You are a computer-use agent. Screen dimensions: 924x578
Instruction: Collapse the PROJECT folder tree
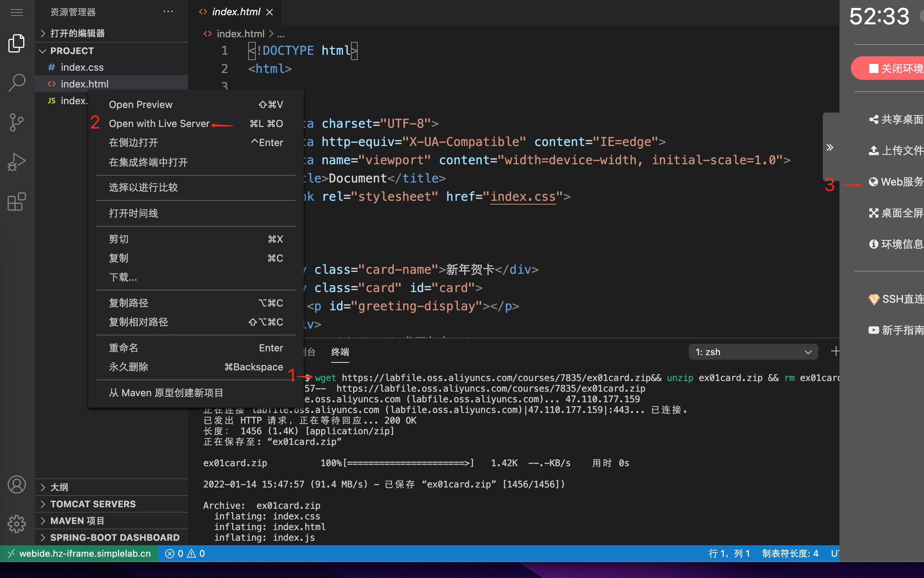[x=43, y=51]
